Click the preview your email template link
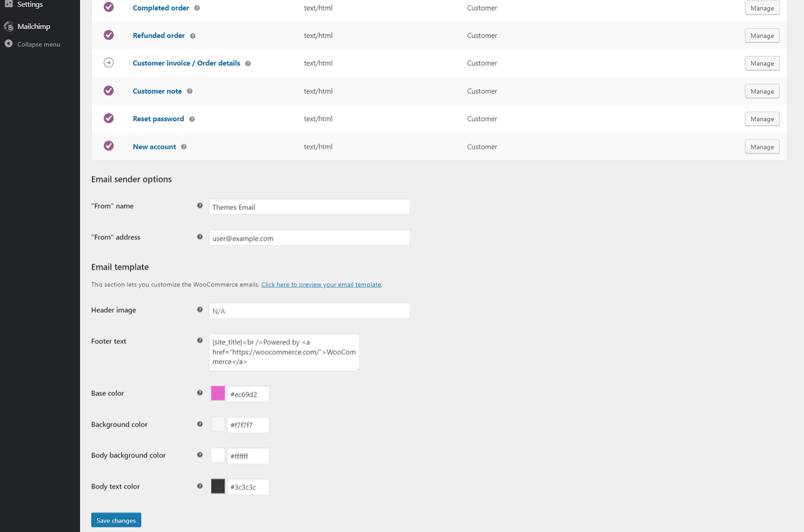Image resolution: width=804 pixels, height=532 pixels. pos(321,284)
